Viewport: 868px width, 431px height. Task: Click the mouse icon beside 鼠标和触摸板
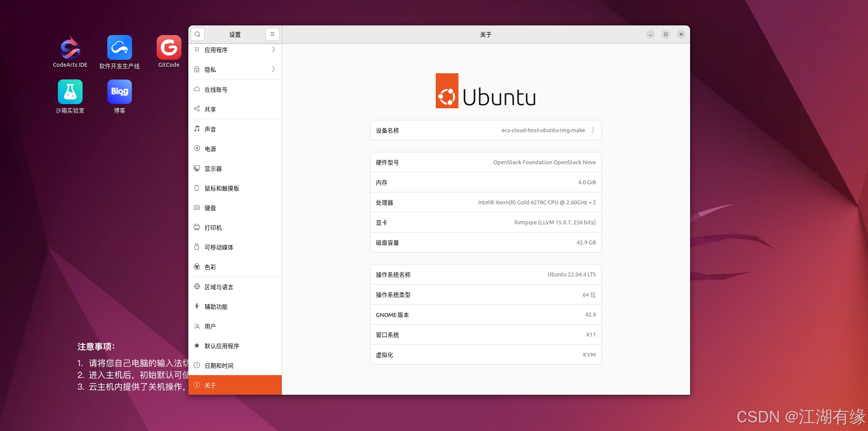pyautogui.click(x=197, y=188)
